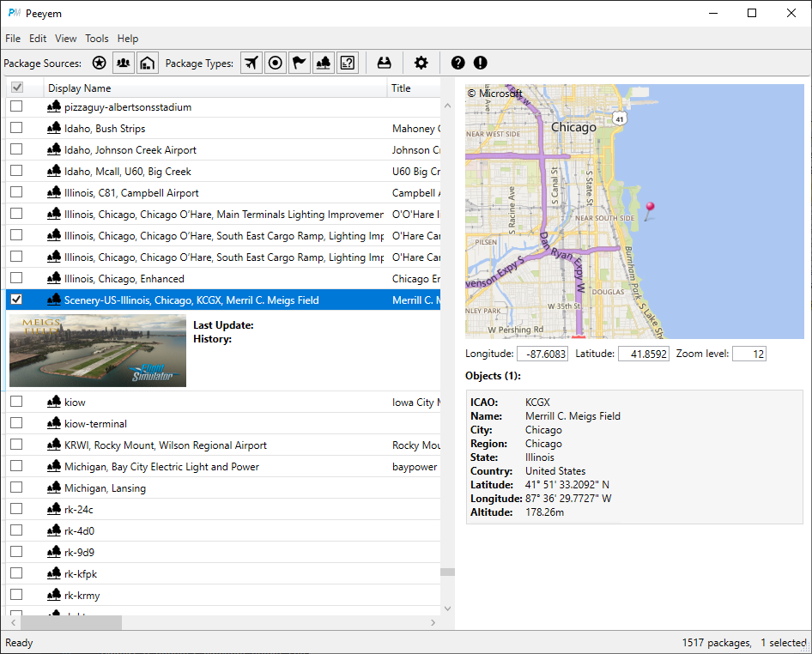Click the red map pin near Meigs Field

click(x=650, y=211)
